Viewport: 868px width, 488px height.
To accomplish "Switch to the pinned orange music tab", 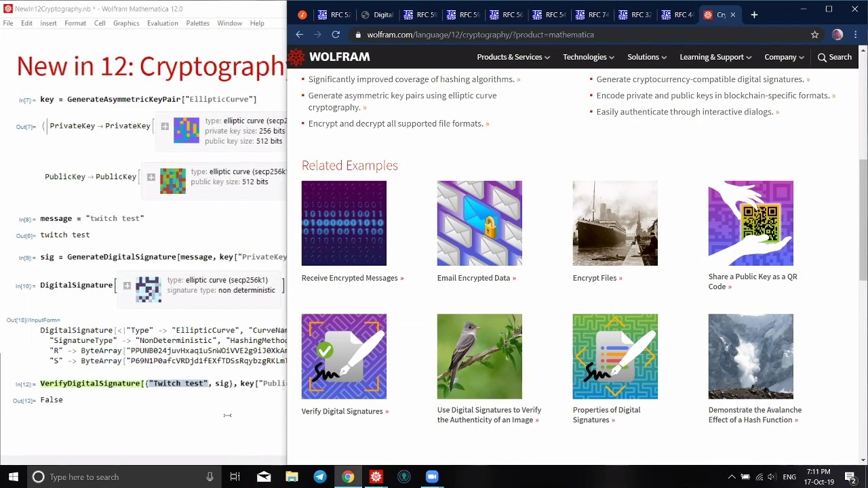I will coord(302,15).
